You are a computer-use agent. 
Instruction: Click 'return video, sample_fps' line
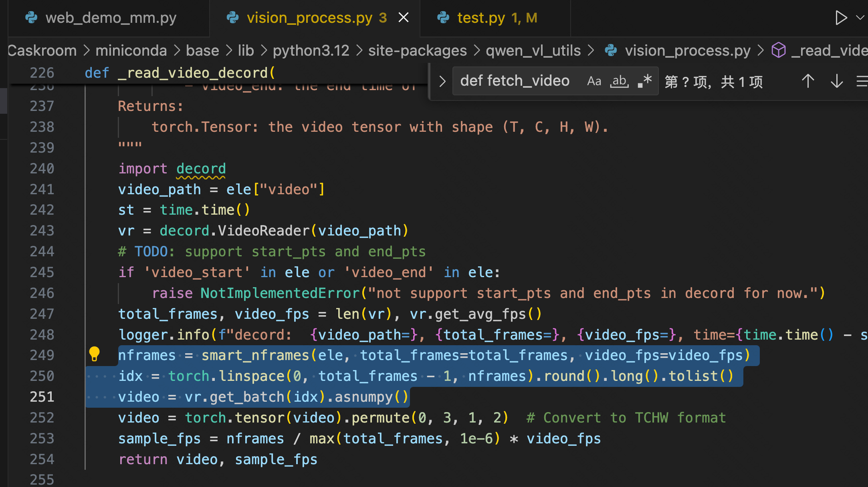(x=218, y=459)
